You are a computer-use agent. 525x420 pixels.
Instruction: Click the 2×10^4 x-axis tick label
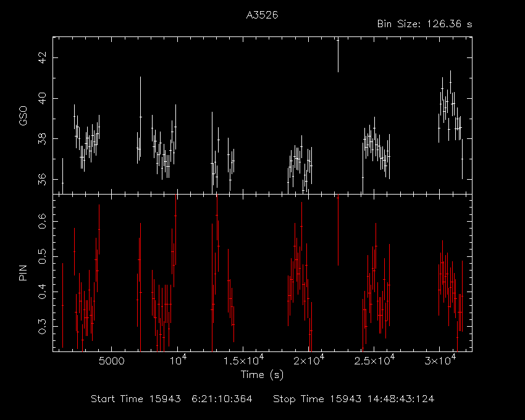308,360
